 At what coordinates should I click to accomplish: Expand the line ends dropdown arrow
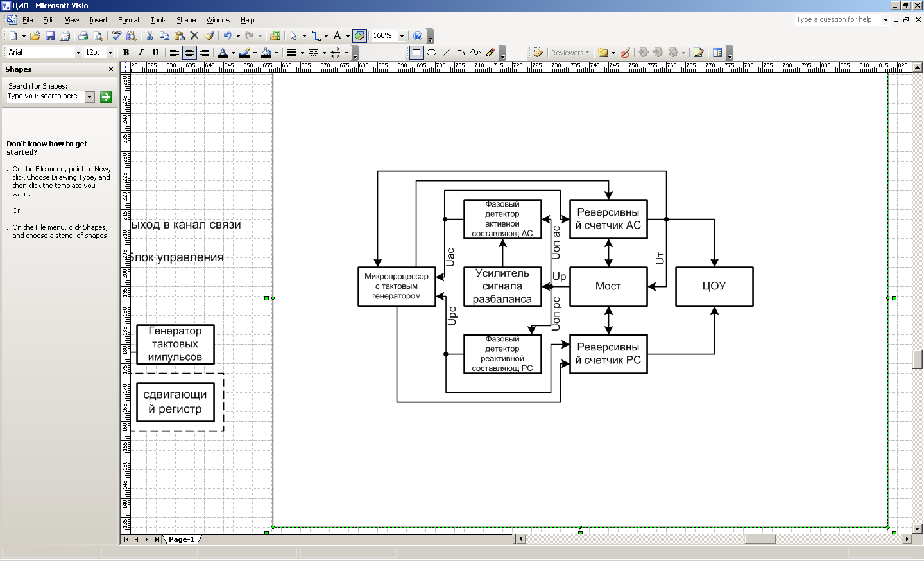click(346, 53)
